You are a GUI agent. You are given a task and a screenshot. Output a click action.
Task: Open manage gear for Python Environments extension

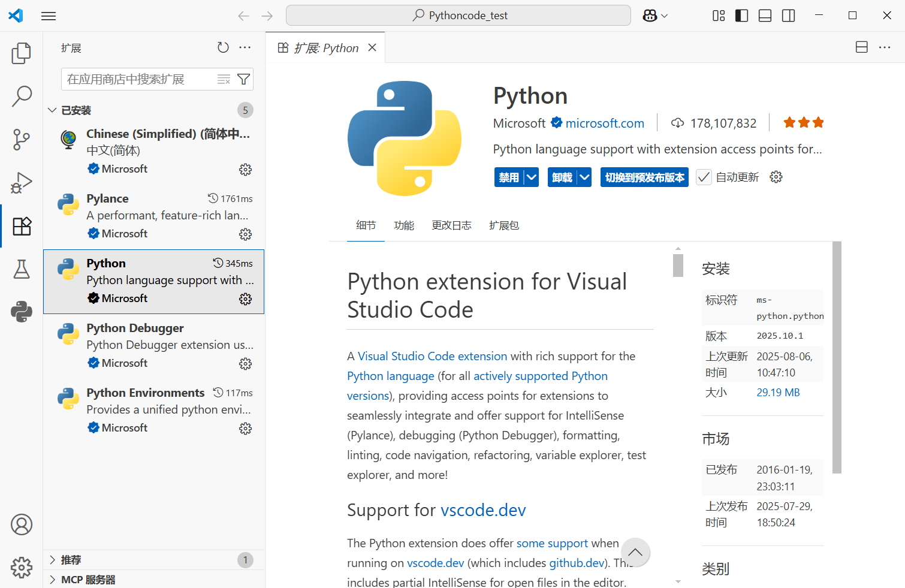click(245, 429)
